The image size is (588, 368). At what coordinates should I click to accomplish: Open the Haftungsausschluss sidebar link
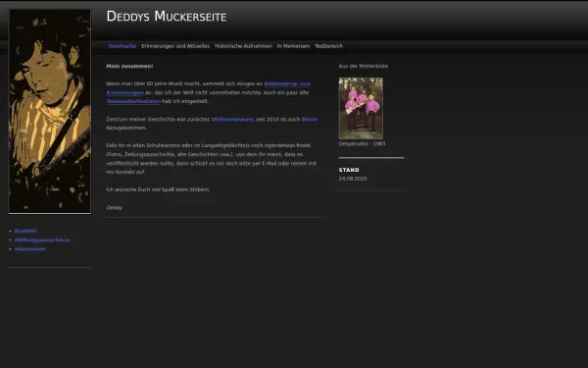(42, 240)
